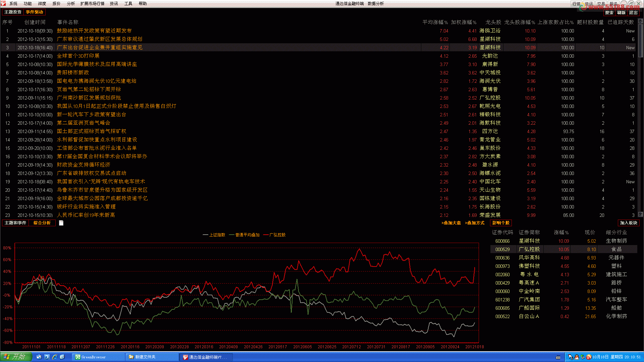This screenshot has height=362, width=644.
Task: Select the 综合分析 tab
Action: tap(42, 223)
